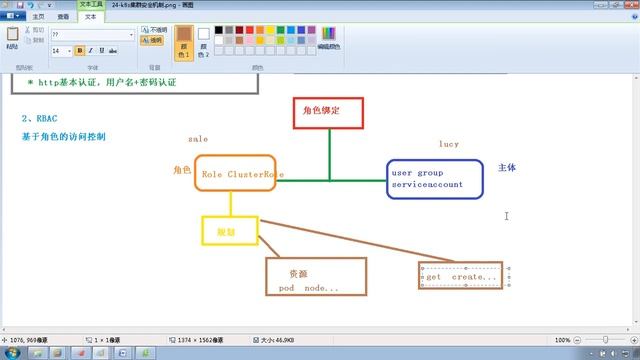640x360 pixels.
Task: Open the quick access toolbar customize arrow
Action: pyautogui.click(x=49, y=5)
